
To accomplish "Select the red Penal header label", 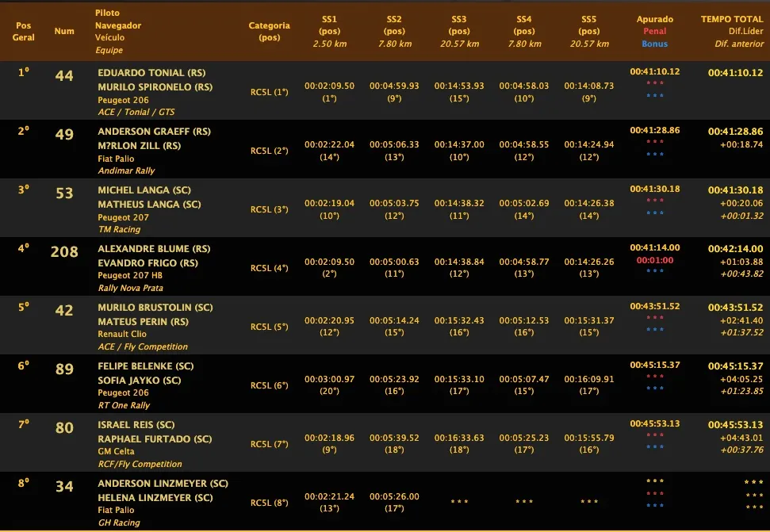I will [654, 32].
